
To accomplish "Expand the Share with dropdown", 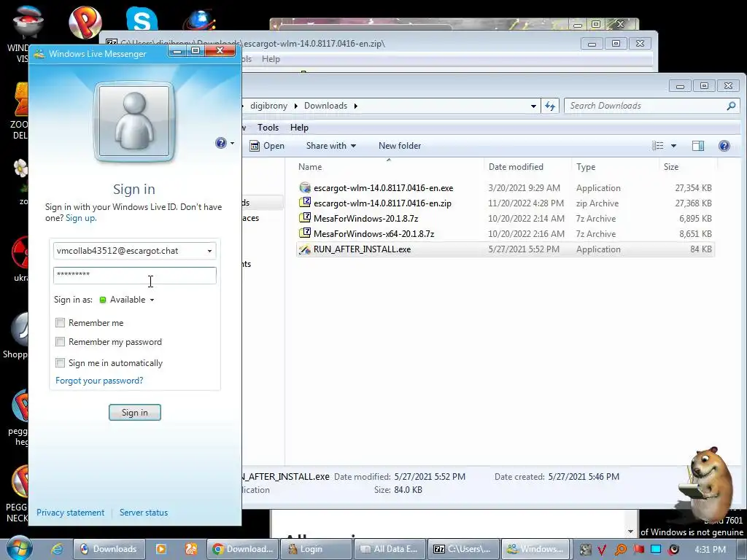I will point(331,146).
